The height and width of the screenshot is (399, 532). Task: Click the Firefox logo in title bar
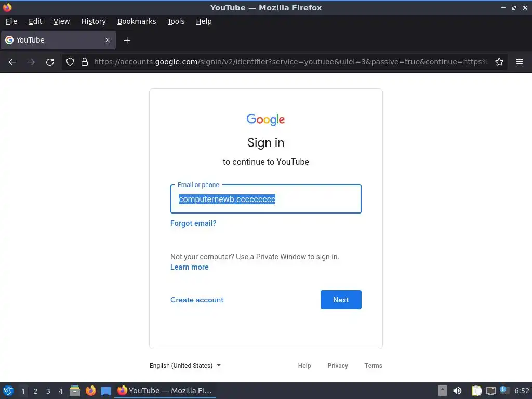[x=7, y=7]
